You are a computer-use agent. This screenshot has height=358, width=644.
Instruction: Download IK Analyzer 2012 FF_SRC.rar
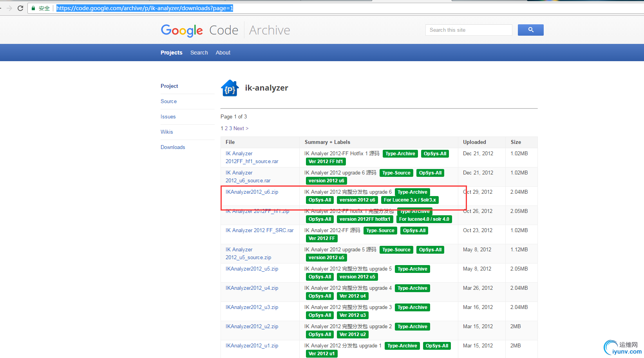pos(259,230)
